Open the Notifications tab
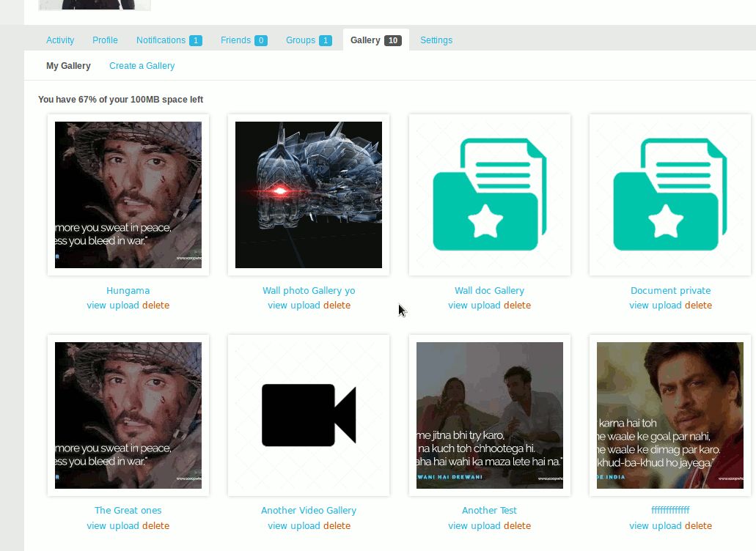Image resolution: width=756 pixels, height=551 pixels. coord(169,40)
